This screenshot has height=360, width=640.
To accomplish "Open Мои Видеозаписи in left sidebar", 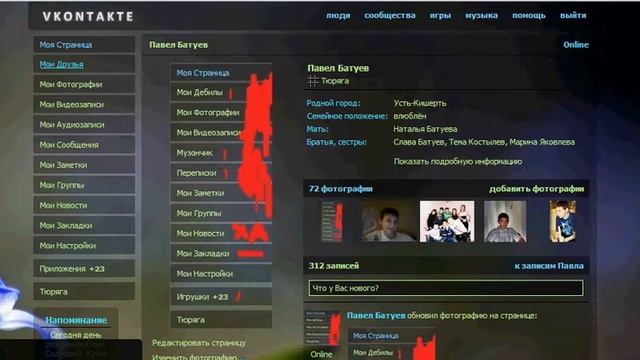I will 84,104.
